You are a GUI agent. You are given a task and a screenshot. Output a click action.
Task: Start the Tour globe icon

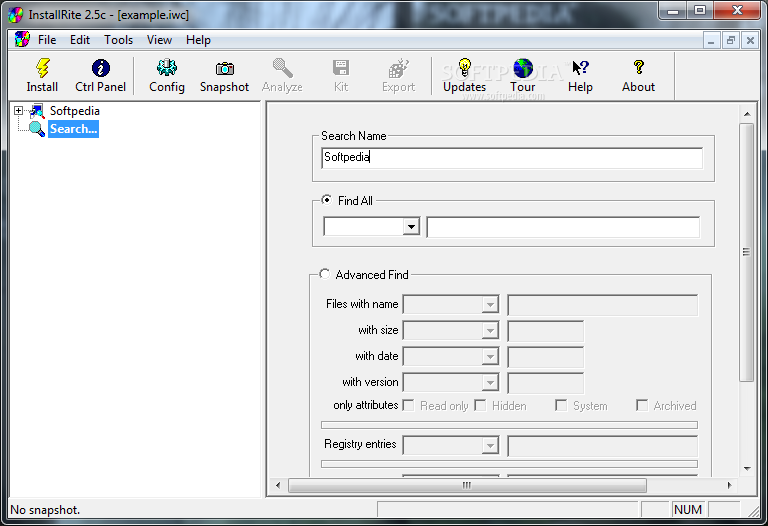pyautogui.click(x=523, y=68)
